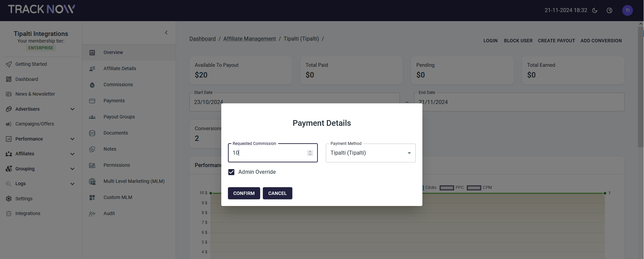This screenshot has height=259, width=644.
Task: Open the Multi Level Marketing (MLM) item
Action: point(134,181)
